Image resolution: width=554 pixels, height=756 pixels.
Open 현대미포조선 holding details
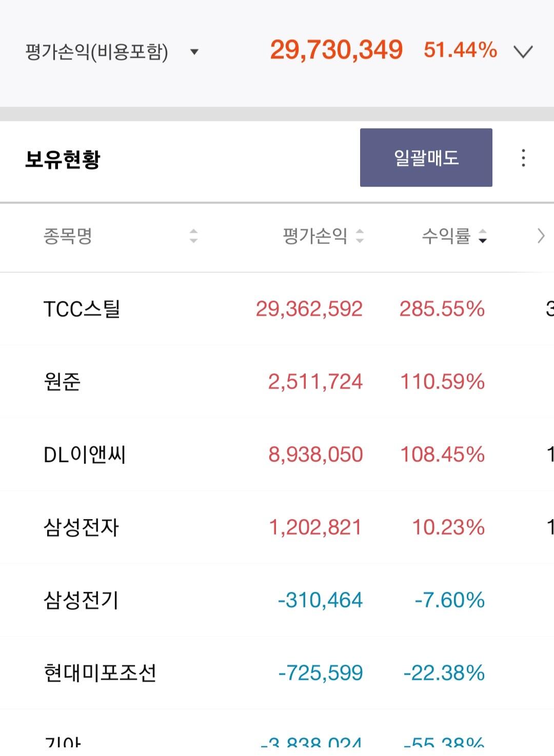click(100, 673)
